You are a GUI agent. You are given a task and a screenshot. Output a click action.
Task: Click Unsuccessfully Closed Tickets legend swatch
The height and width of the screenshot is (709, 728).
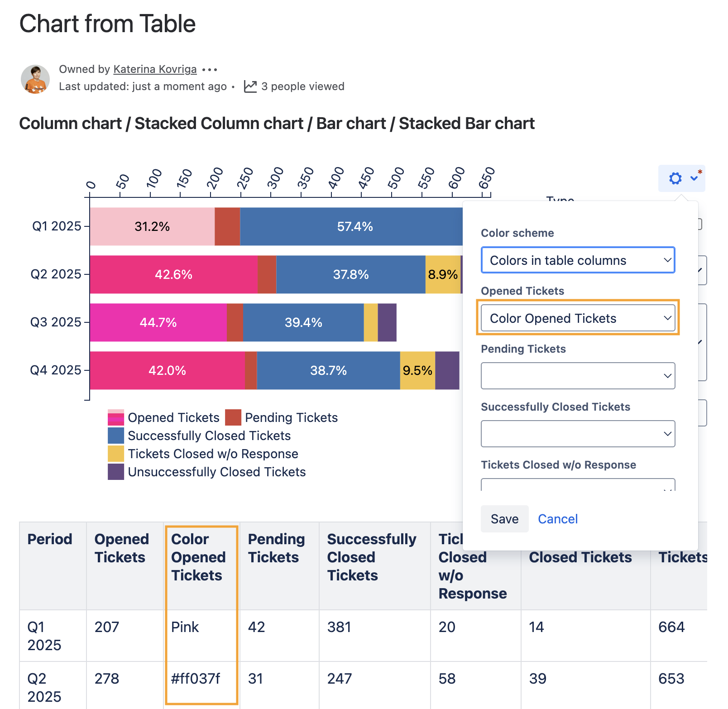point(116,472)
